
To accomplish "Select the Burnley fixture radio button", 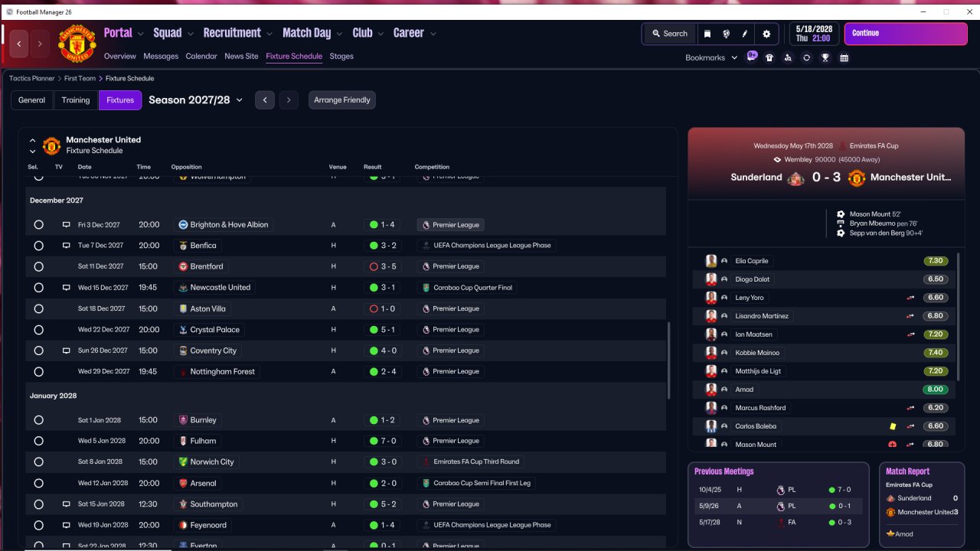I will point(39,420).
